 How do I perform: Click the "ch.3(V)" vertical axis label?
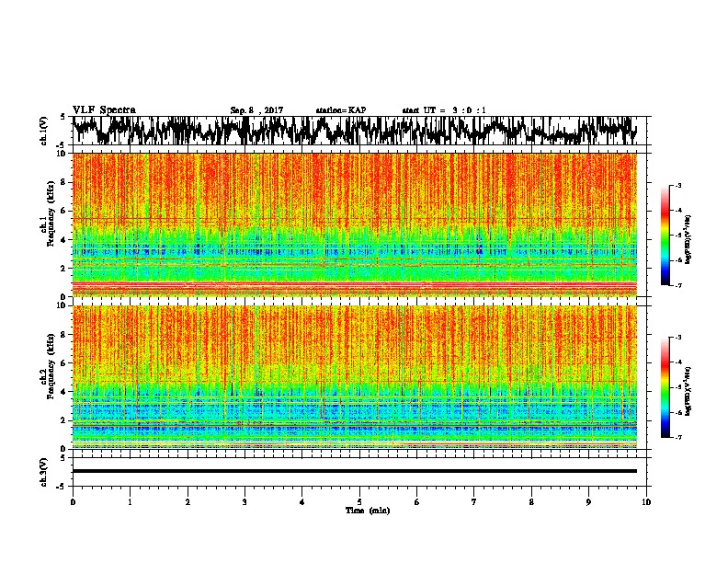click(x=44, y=472)
